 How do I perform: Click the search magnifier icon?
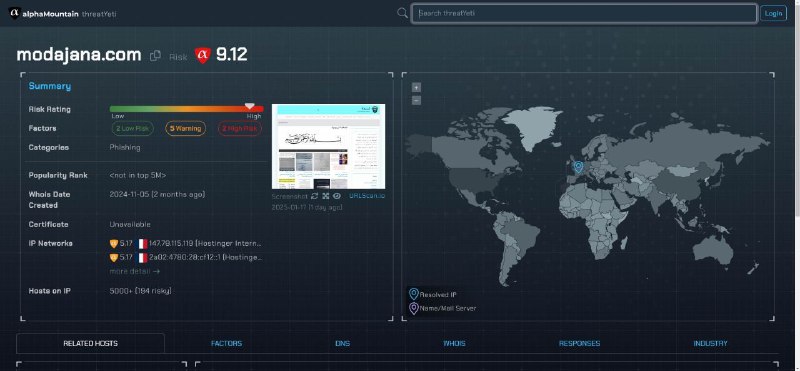click(x=403, y=13)
